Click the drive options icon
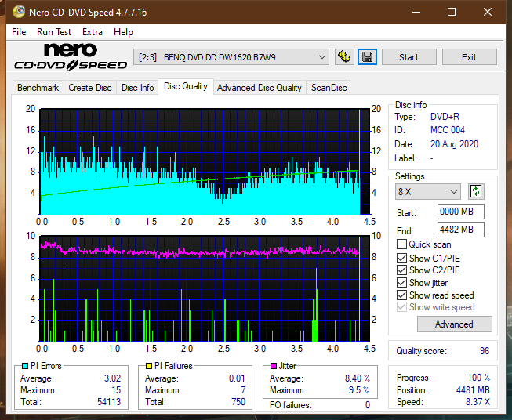 pos(344,57)
